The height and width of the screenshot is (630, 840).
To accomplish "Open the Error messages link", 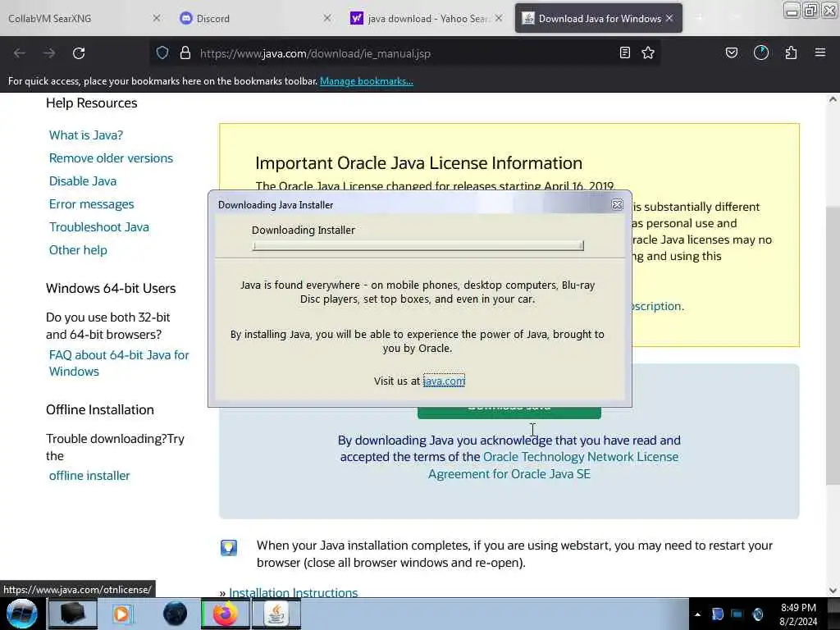I will [92, 204].
